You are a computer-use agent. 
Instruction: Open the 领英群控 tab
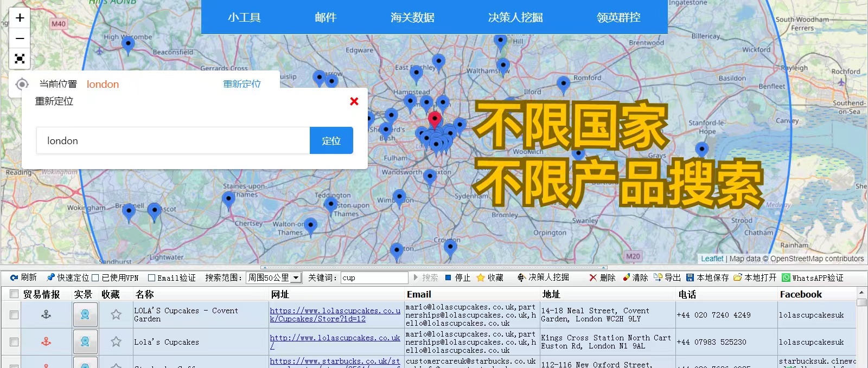pos(618,17)
